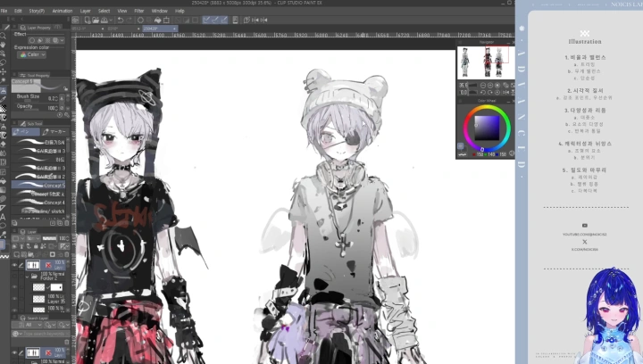The width and height of the screenshot is (643, 364).
Task: Toggle the first snap to ruler icon
Action: click(x=206, y=20)
